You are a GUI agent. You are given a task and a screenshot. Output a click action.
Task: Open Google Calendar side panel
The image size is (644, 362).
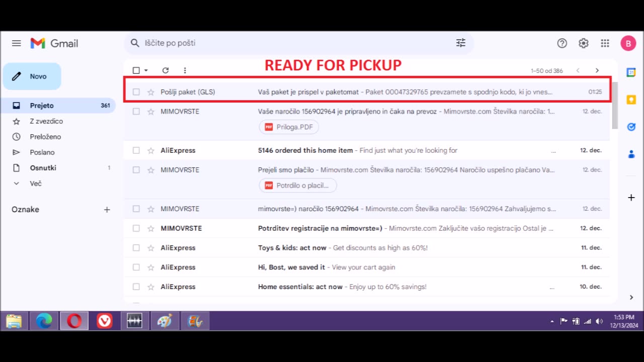pyautogui.click(x=631, y=72)
